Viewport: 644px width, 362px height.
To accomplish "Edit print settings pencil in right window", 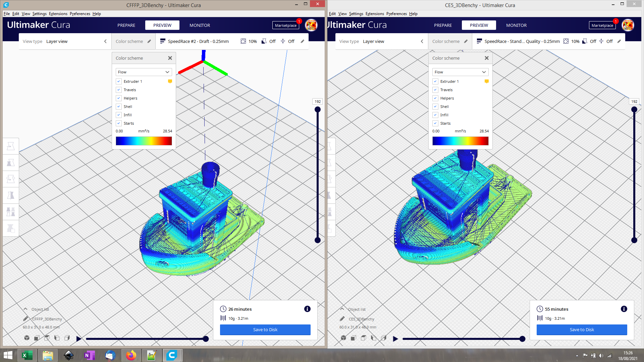I will pos(619,41).
